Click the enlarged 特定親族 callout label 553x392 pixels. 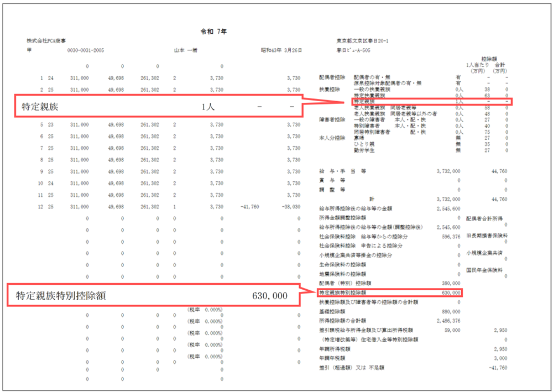coord(36,107)
